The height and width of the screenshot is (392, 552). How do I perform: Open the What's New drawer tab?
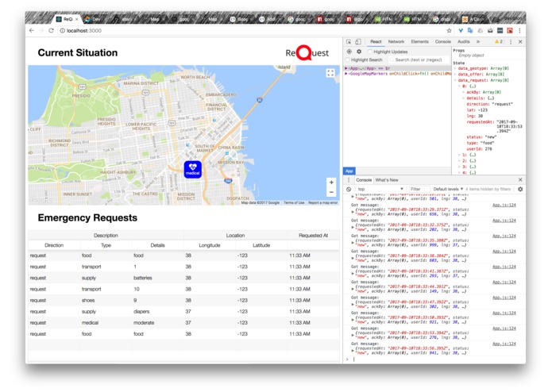[387, 180]
